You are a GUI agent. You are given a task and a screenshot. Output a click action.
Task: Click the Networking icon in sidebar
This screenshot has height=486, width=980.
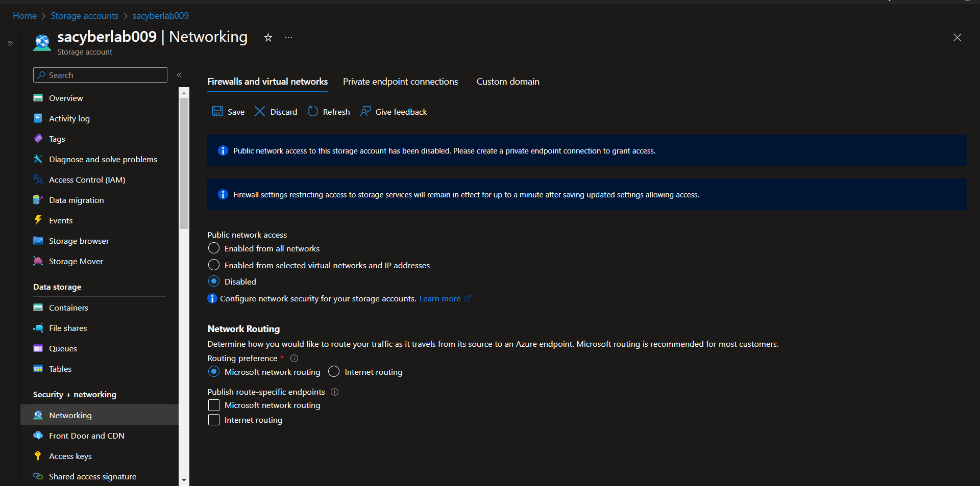tap(38, 415)
